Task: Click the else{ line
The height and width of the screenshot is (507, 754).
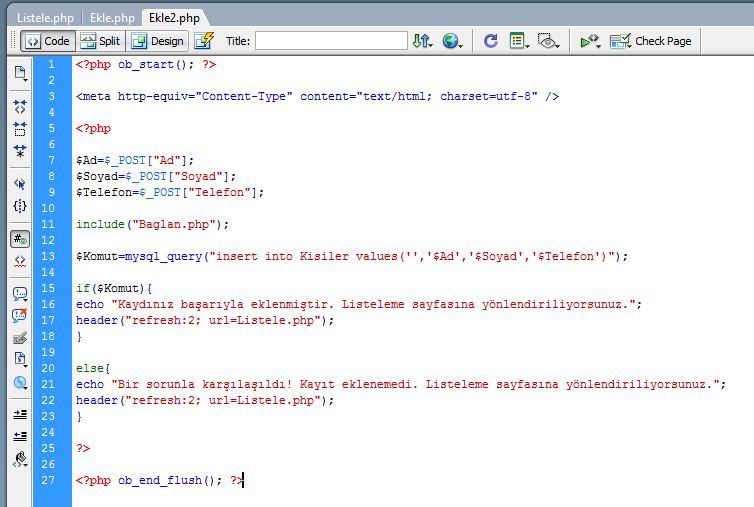Action: click(93, 368)
